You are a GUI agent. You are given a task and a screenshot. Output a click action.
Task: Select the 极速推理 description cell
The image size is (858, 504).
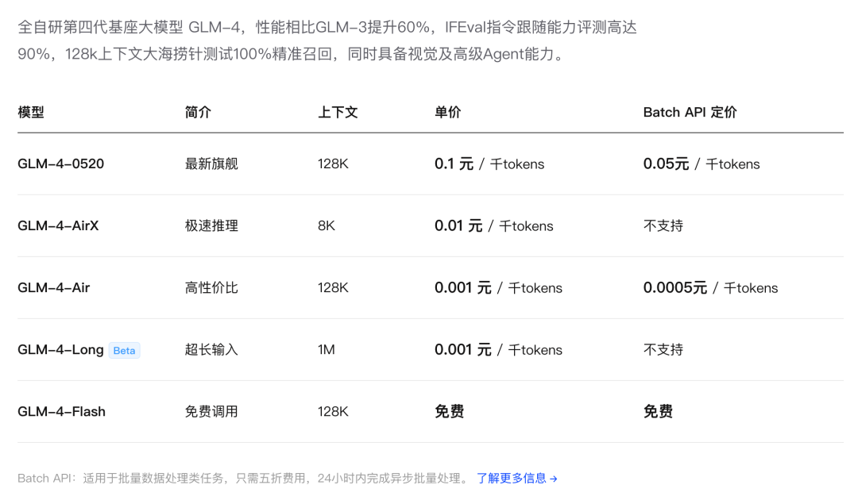(211, 225)
